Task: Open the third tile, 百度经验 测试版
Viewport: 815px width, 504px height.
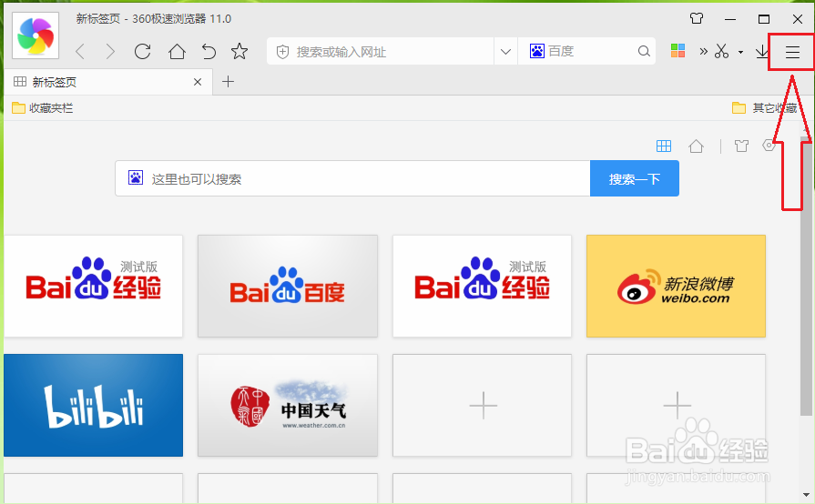Action: point(482,286)
